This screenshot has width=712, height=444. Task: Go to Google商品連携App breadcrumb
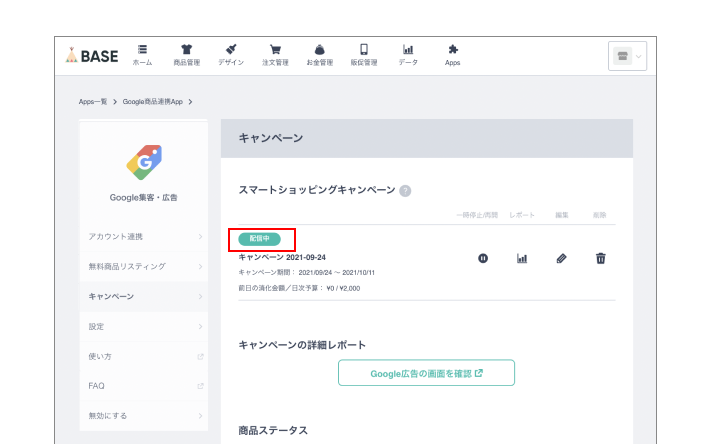tap(153, 102)
